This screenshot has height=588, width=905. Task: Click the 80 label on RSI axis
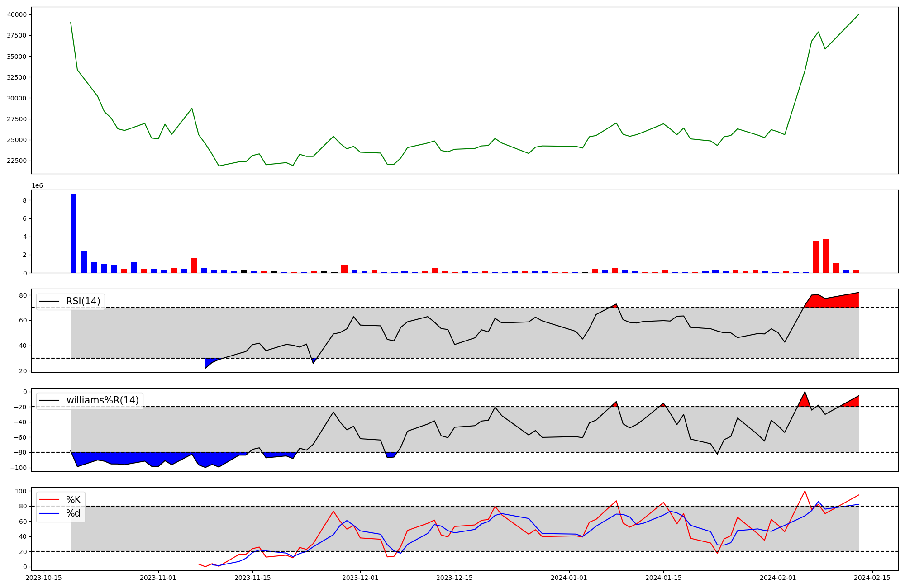23,295
